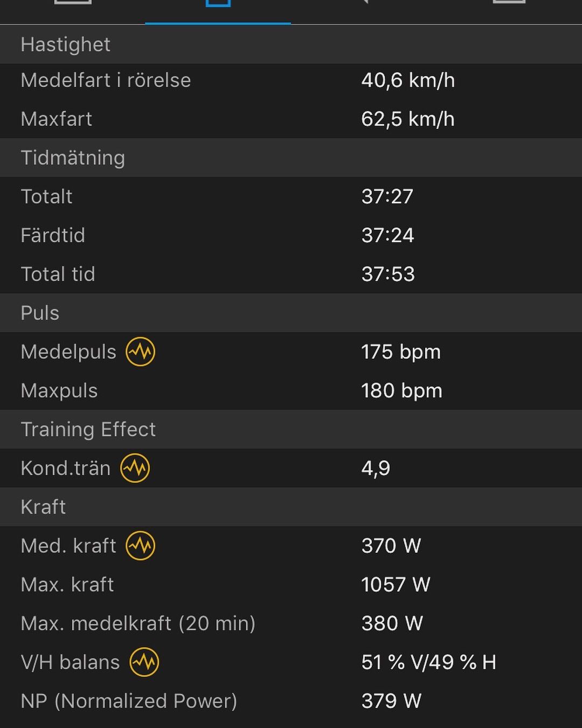The width and height of the screenshot is (582, 728).
Task: Tap the Firstbeat icon next to Kond.trän
Action: (135, 468)
